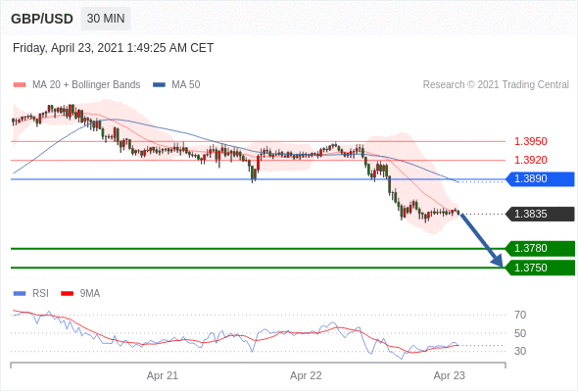Click the MA 50 legend label
This screenshot has width=578, height=392.
186,85
